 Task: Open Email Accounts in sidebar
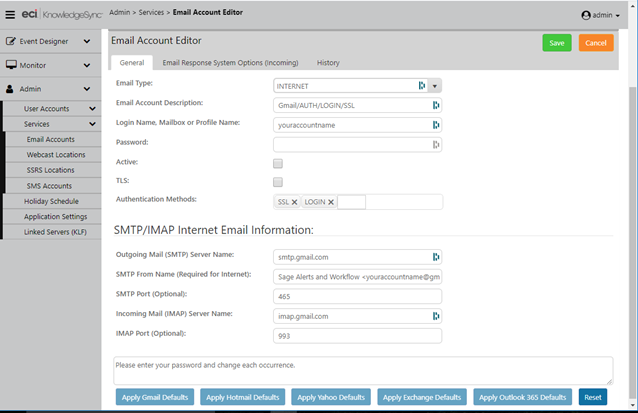click(51, 140)
